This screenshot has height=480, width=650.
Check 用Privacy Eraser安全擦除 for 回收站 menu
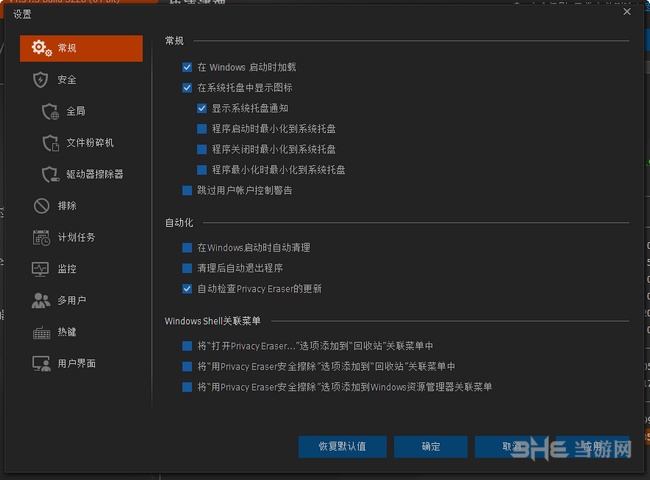pyautogui.click(x=187, y=366)
